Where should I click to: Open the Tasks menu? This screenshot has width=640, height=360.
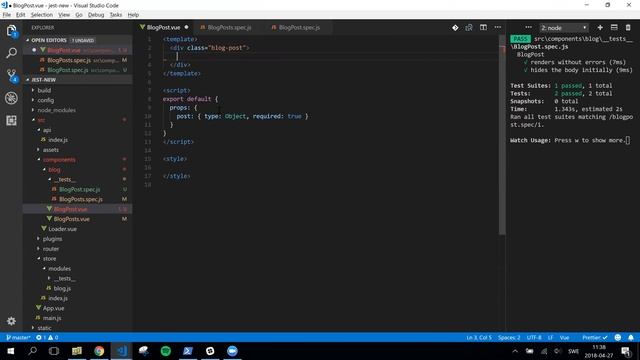coord(116,15)
